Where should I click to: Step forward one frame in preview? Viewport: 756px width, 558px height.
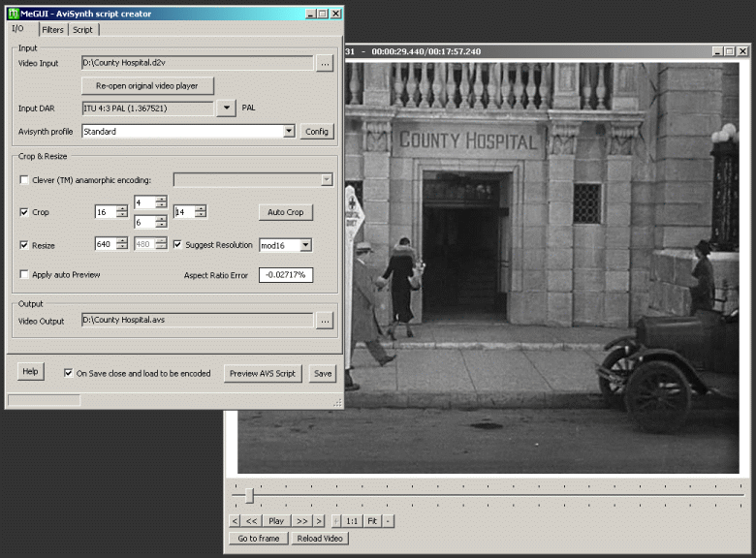(319, 521)
